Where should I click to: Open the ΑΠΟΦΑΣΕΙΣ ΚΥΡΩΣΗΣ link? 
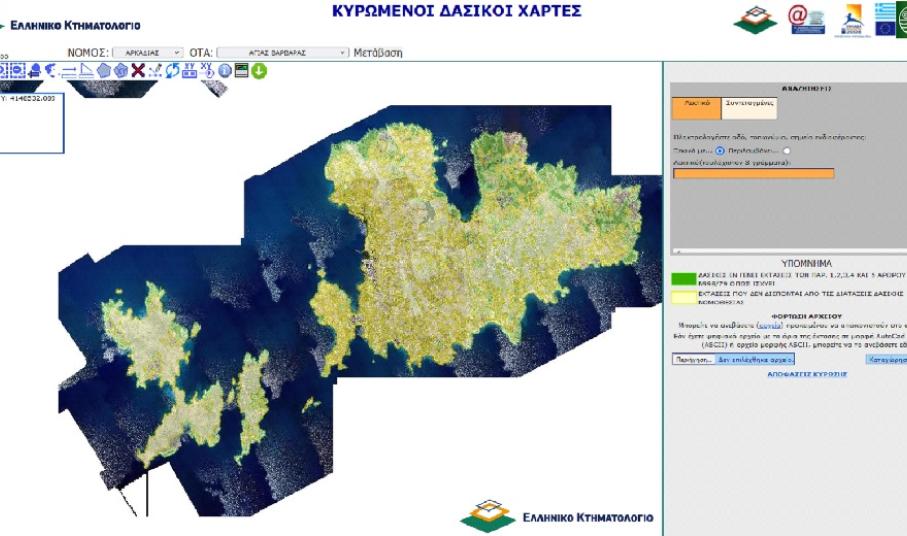(806, 373)
